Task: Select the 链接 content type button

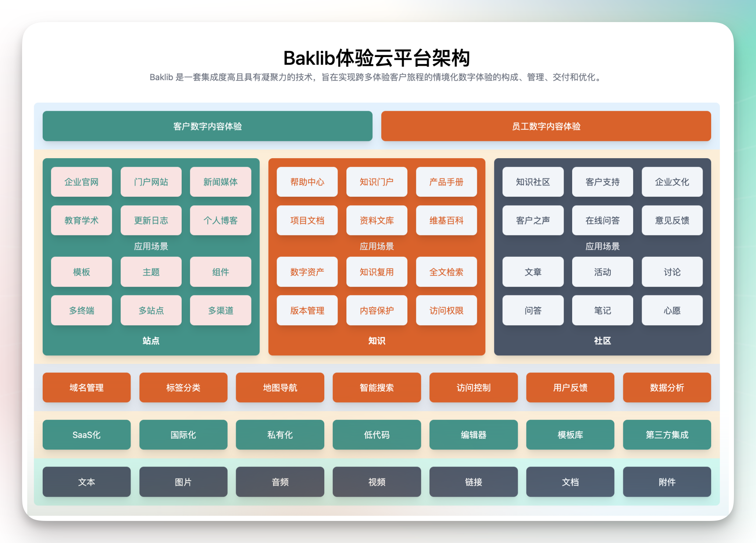Action: point(474,482)
